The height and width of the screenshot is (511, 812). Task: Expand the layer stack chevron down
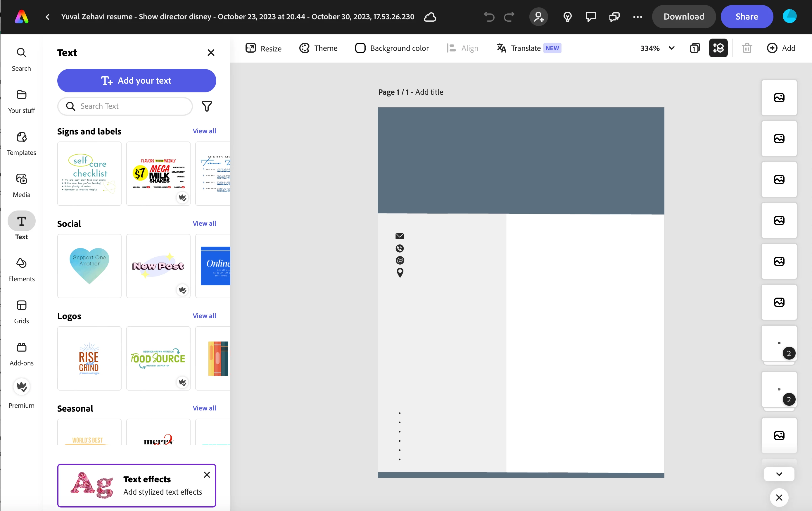click(x=779, y=474)
